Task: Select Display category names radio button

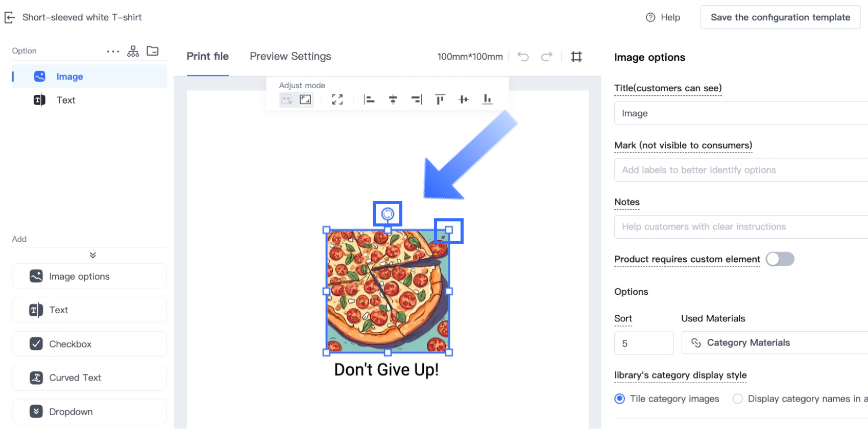Action: pyautogui.click(x=738, y=399)
